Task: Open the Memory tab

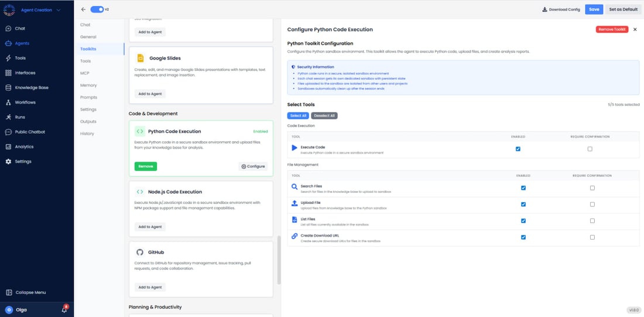Action: click(x=88, y=85)
